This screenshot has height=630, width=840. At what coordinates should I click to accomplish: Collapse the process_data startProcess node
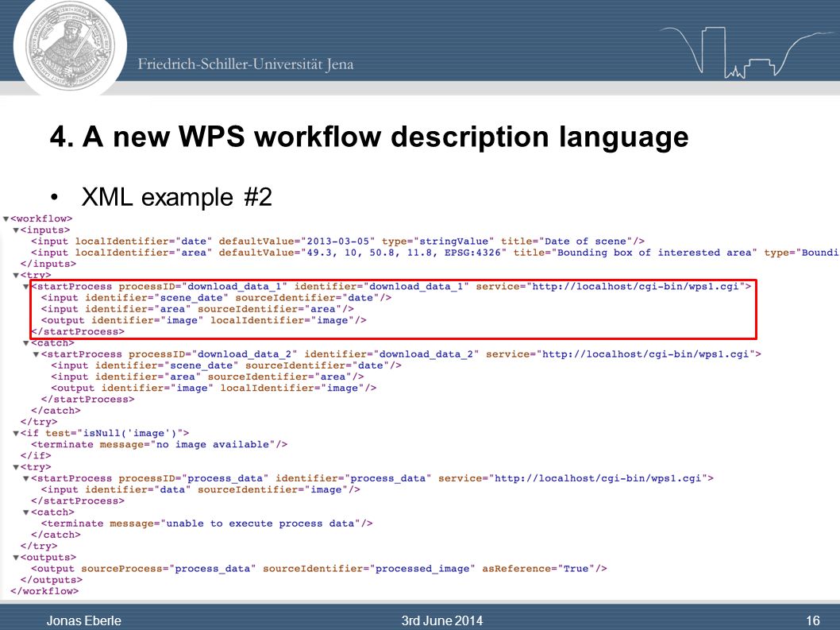(x=26, y=478)
